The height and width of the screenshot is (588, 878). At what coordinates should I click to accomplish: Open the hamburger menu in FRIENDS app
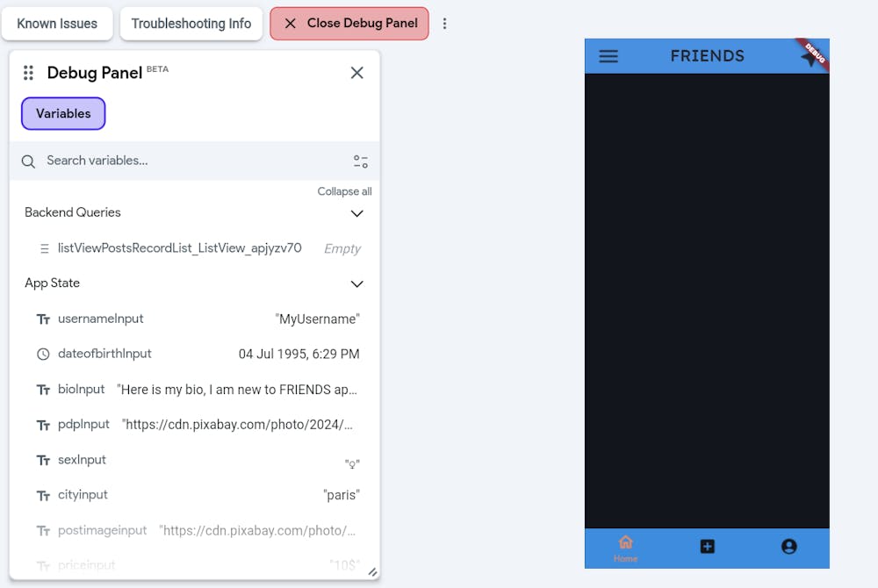point(608,56)
